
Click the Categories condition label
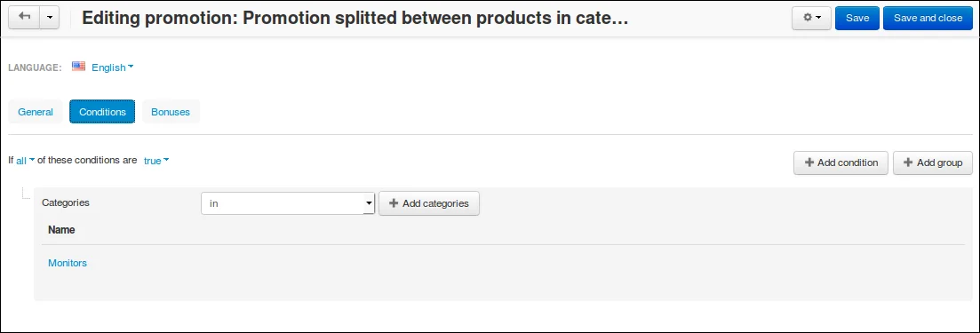click(66, 202)
